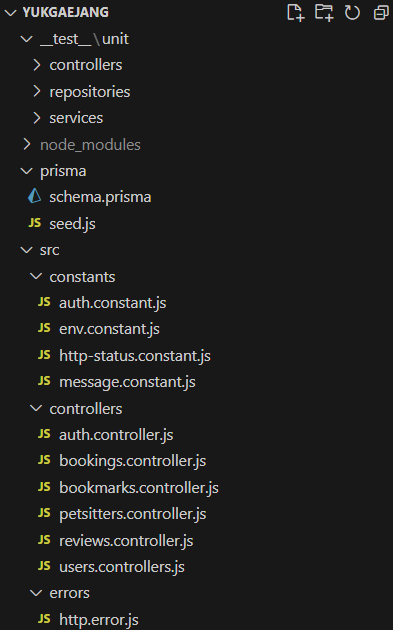The image size is (393, 630).
Task: Collapse the prisma folder chevron
Action: tap(27, 171)
